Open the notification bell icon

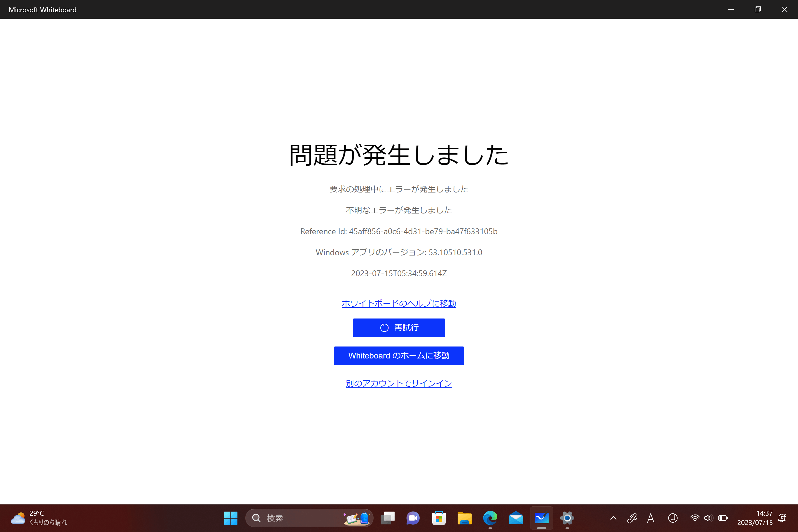pos(782,518)
